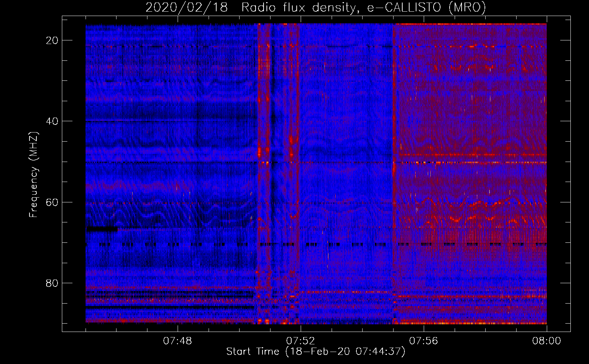Click the 07:56 time tick label

[424, 341]
